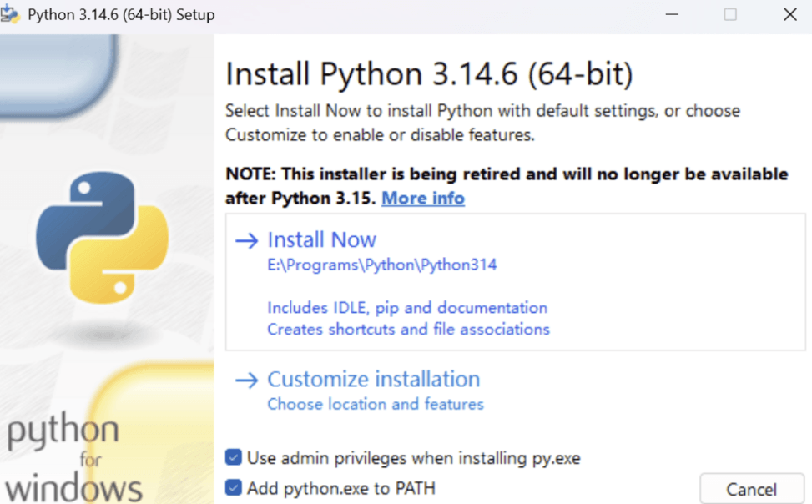The height and width of the screenshot is (504, 812).
Task: Click the Python logo image
Action: (103, 237)
